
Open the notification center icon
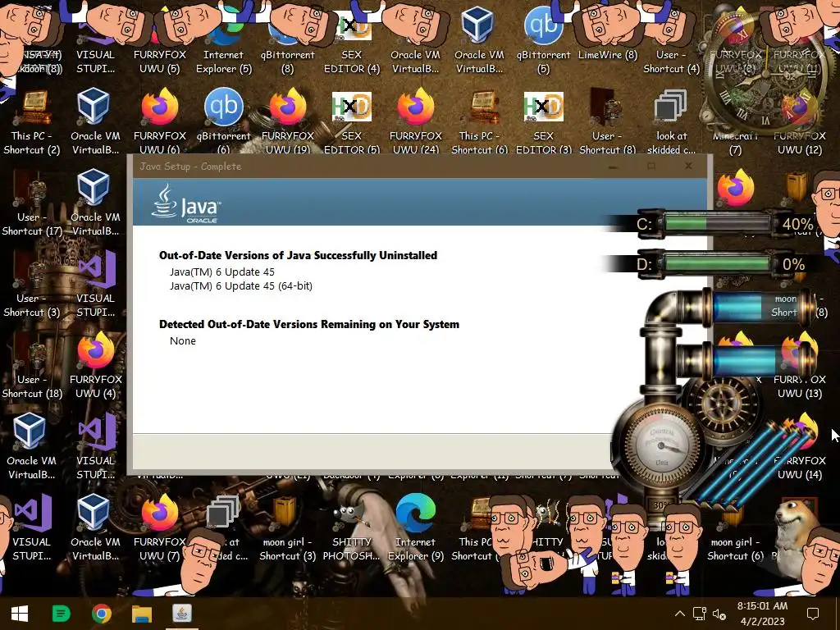813,614
